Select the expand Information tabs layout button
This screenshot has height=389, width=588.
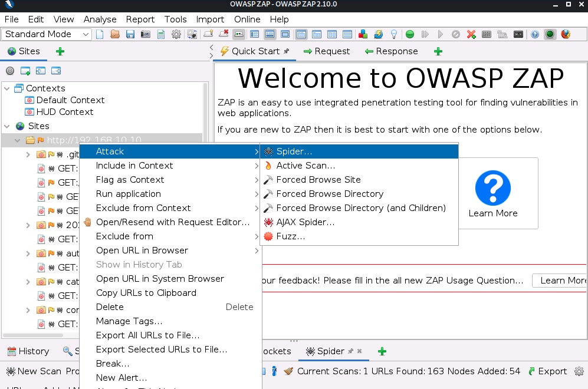[x=270, y=34]
